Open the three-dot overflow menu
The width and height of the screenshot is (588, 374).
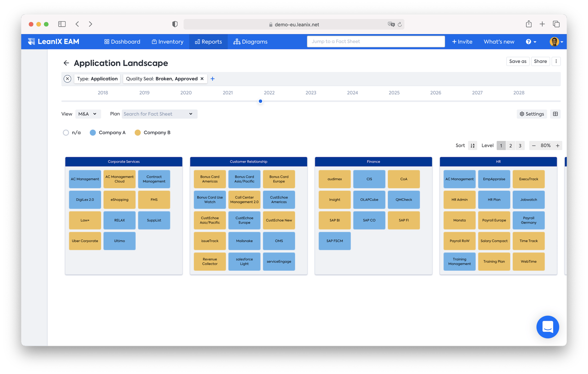pyautogui.click(x=556, y=61)
